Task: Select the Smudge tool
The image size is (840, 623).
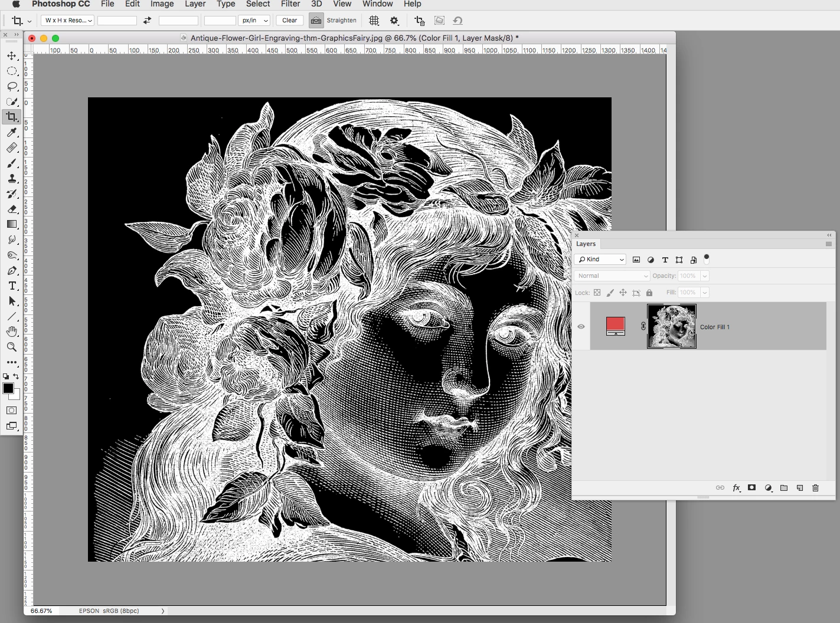Action: pos(12,240)
